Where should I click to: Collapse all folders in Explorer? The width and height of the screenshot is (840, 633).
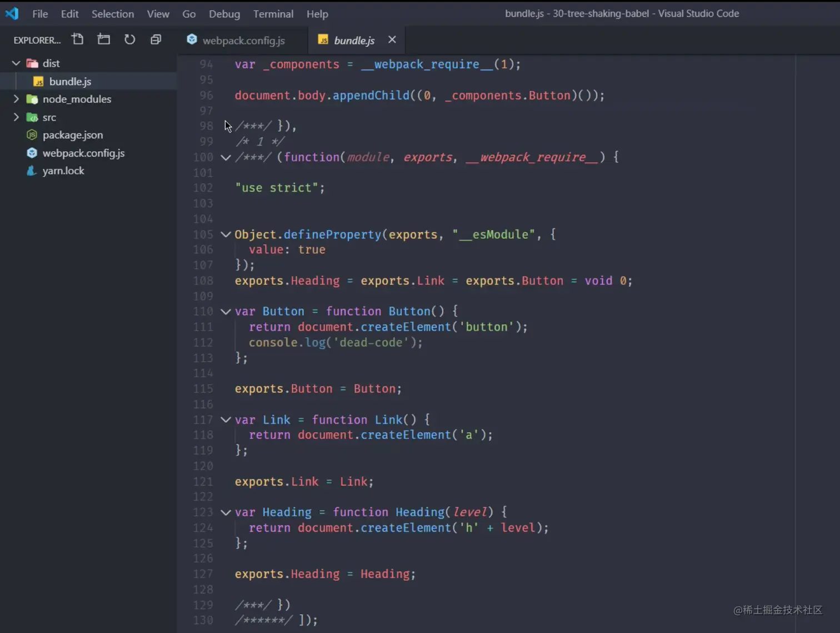pyautogui.click(x=156, y=39)
